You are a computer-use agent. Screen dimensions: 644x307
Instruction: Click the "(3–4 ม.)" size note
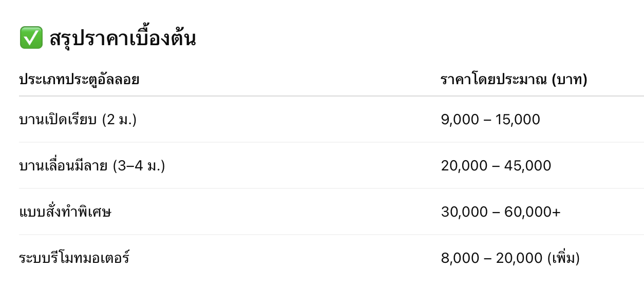point(139,166)
